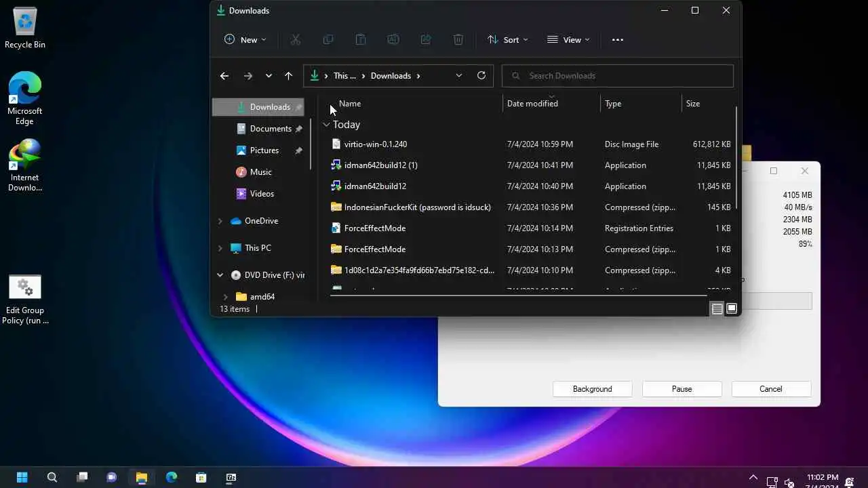Viewport: 868px width, 488px height.
Task: Open taskbar Search
Action: [x=52, y=477]
